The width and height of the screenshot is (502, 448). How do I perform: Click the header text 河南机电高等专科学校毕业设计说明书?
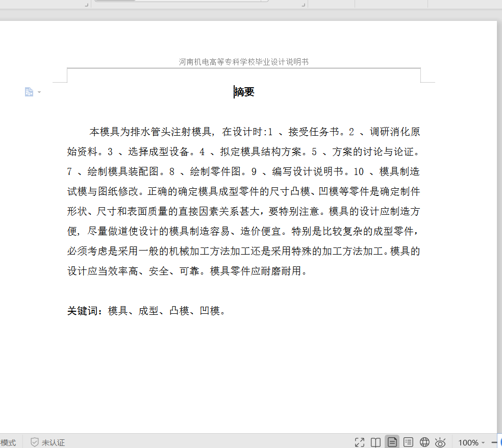click(244, 62)
